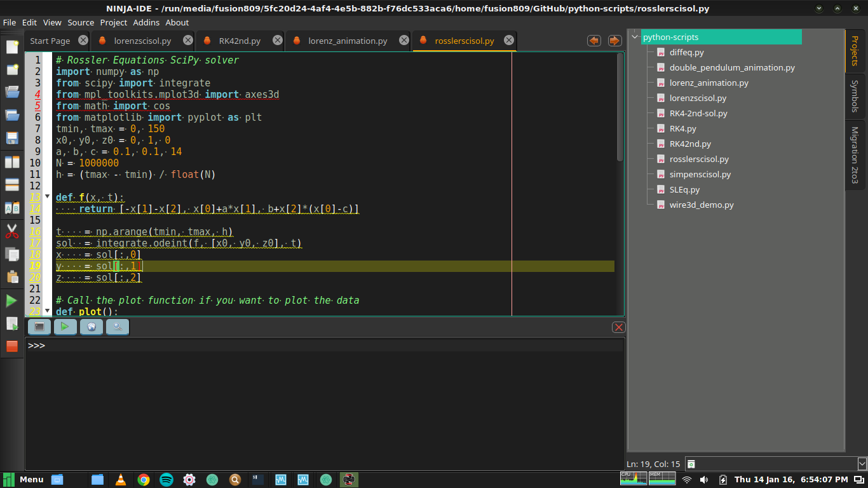Image resolution: width=868 pixels, height=488 pixels.
Task: Navigate forward with the orange right arrow
Action: pyautogui.click(x=614, y=41)
